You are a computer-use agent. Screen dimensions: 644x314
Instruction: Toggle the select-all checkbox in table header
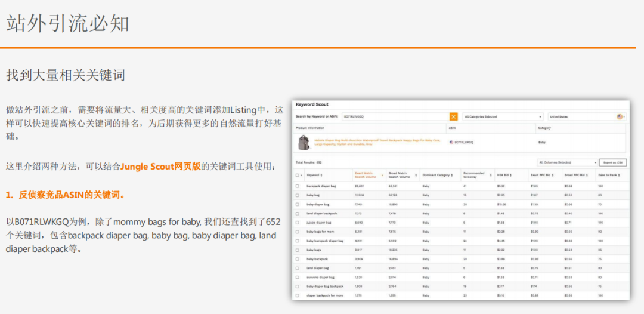(298, 176)
